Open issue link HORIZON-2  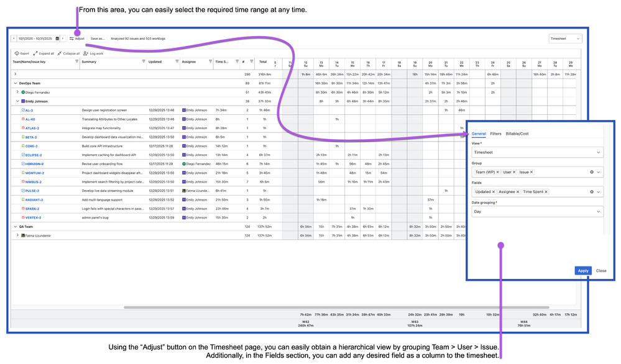[x=34, y=164]
